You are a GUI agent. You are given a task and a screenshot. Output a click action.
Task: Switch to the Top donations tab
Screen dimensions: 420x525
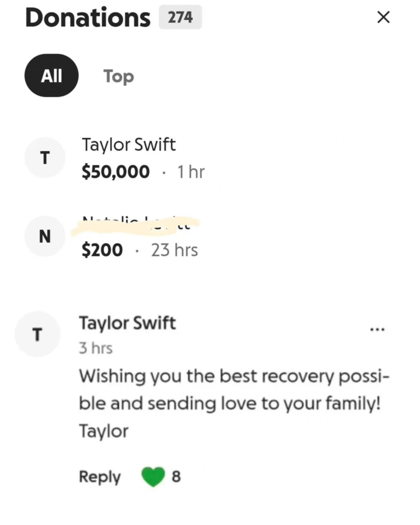pos(119,76)
